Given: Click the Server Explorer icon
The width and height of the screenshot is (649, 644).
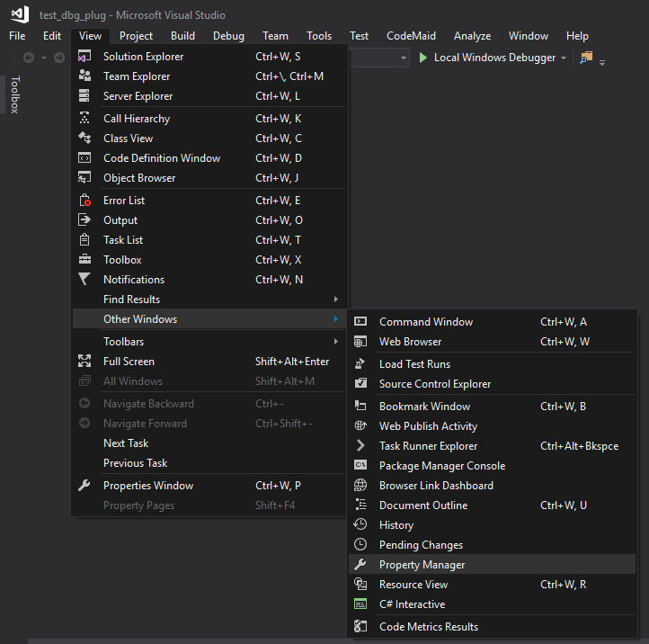Looking at the screenshot, I should tap(84, 95).
